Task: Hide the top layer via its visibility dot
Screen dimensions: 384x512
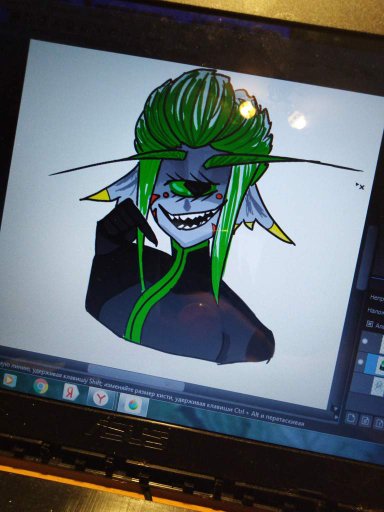Action: point(365,341)
